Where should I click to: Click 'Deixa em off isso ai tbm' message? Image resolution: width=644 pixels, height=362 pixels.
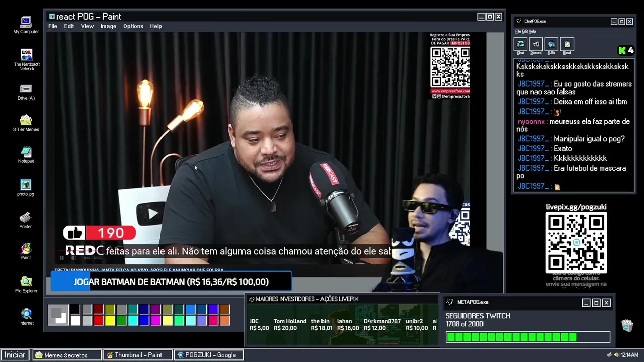(x=590, y=102)
